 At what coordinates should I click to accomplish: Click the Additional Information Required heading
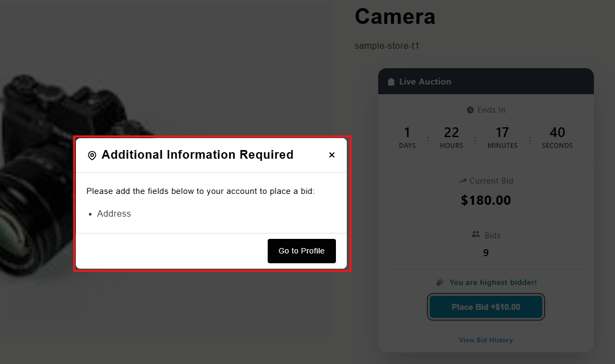(x=197, y=155)
